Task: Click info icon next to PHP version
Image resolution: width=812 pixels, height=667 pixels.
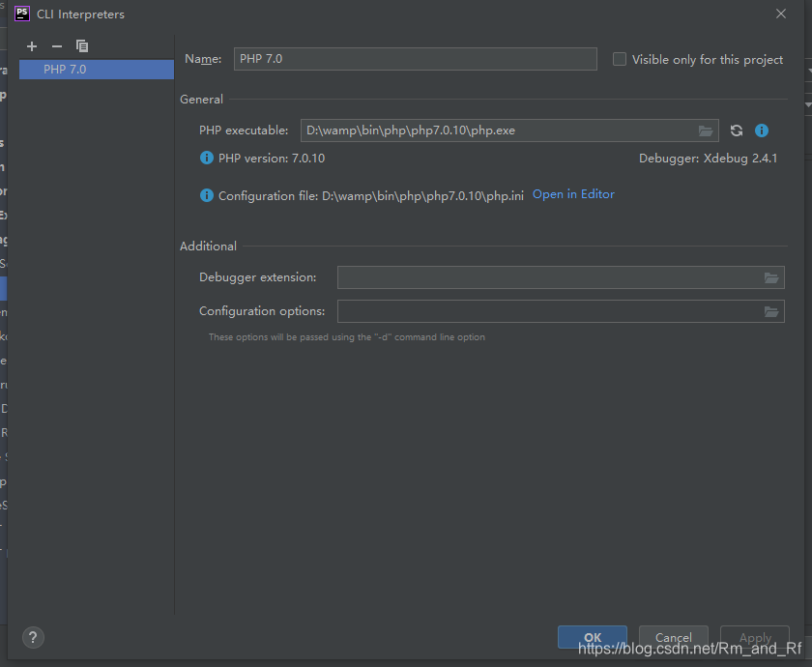Action: 207,158
